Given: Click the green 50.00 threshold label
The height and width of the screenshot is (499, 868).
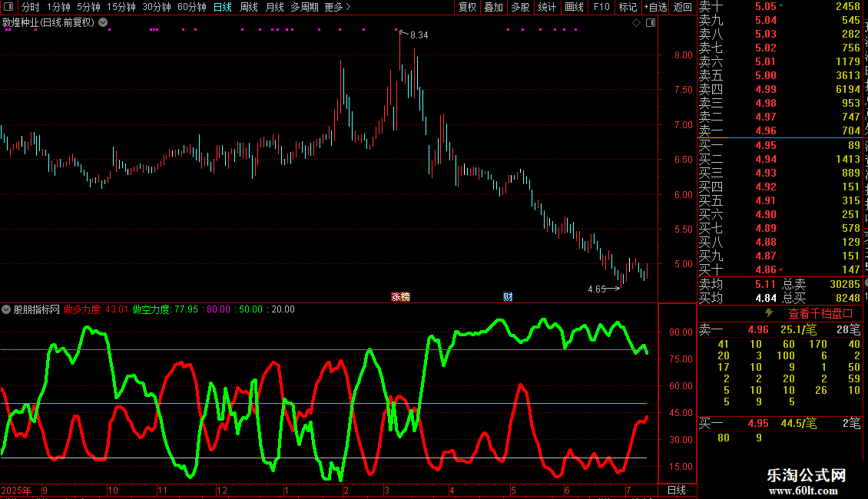Looking at the screenshot, I should coord(250,309).
